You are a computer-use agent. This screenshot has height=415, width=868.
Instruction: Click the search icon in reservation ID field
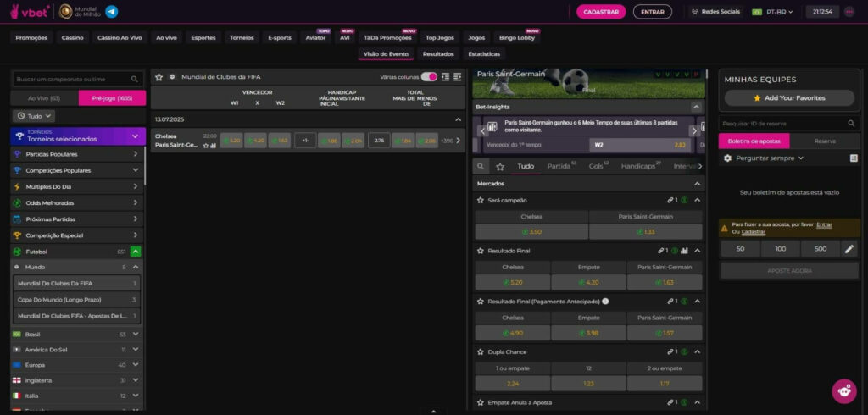(x=851, y=124)
